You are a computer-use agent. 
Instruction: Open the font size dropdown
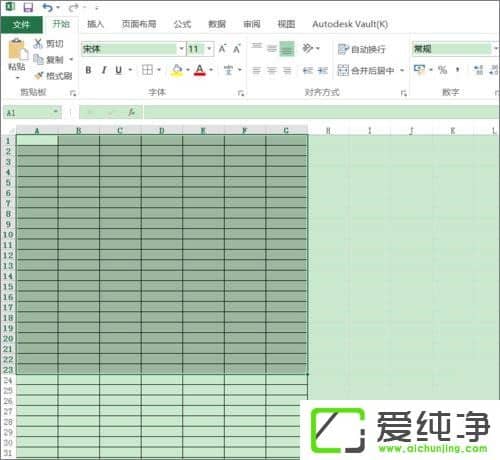click(209, 49)
